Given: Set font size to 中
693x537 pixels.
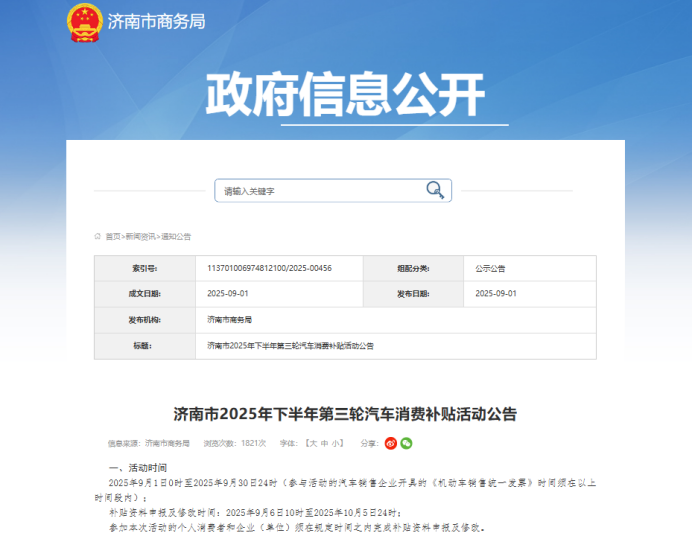Looking at the screenshot, I should [x=324, y=443].
